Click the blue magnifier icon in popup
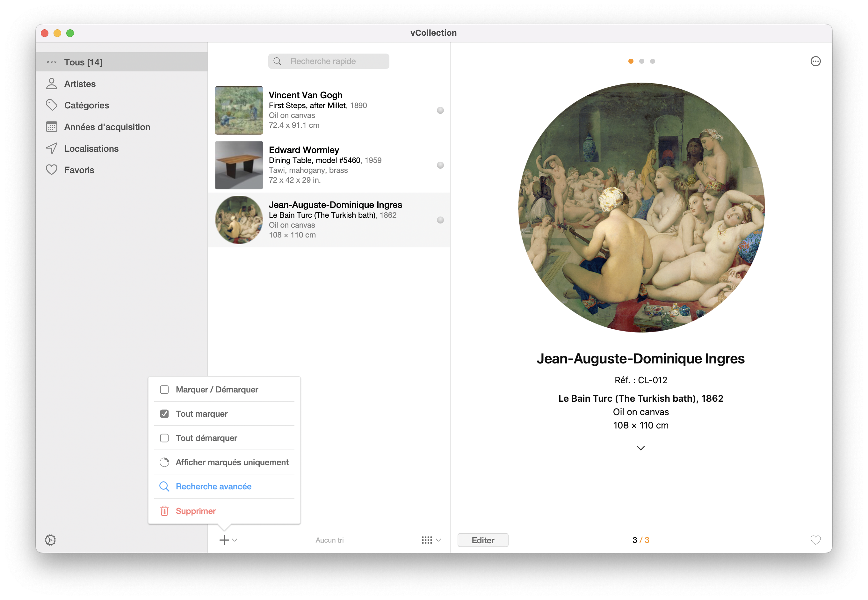 [x=164, y=487]
